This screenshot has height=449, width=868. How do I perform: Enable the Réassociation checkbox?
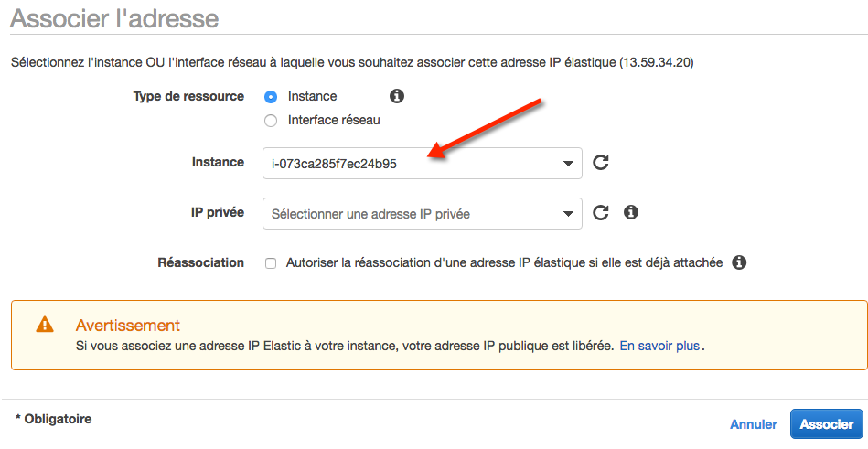(271, 263)
